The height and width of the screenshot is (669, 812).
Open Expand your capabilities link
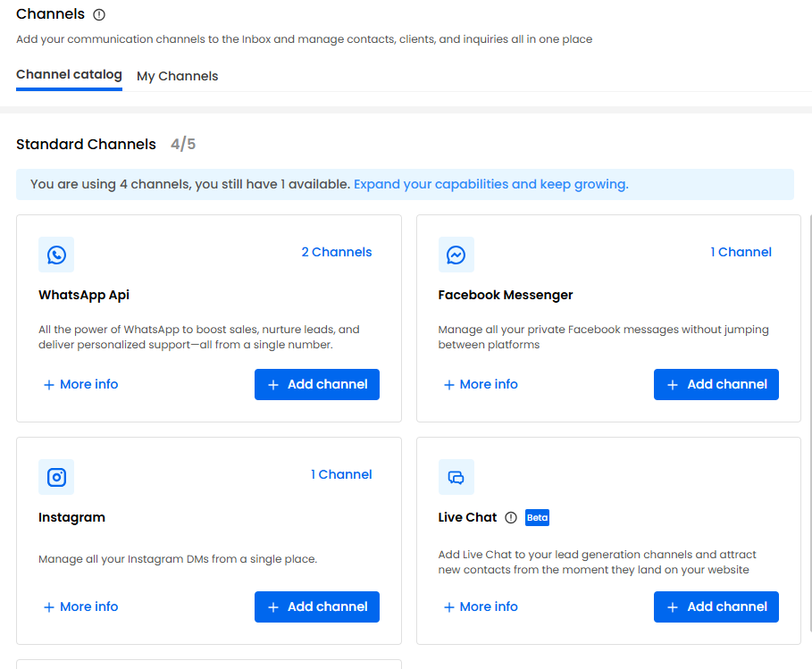pos(490,183)
